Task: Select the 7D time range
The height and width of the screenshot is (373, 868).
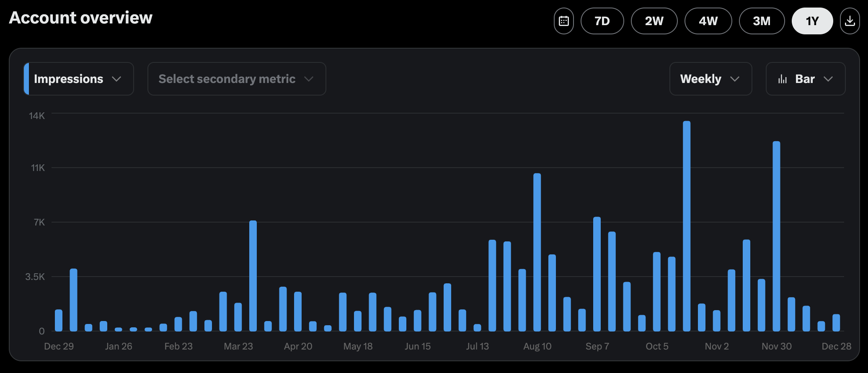Action: point(602,21)
